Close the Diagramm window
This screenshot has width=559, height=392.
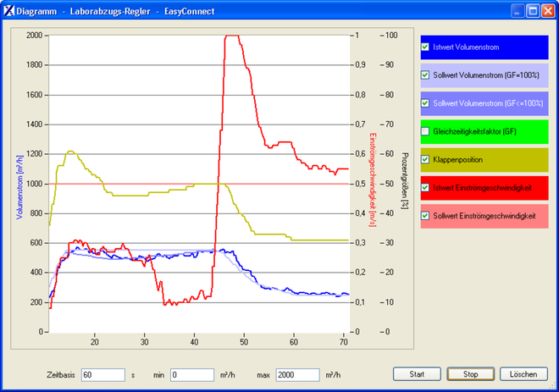547,11
